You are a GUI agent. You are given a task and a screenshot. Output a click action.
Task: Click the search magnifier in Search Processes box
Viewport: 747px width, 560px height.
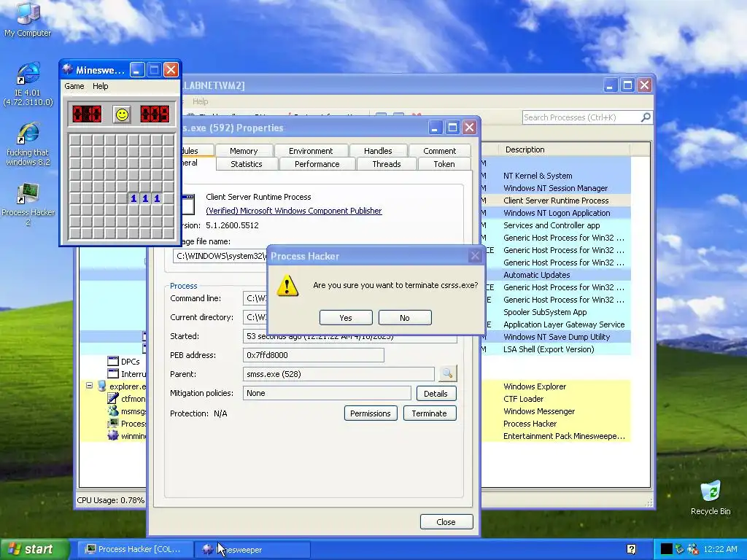pyautogui.click(x=646, y=117)
